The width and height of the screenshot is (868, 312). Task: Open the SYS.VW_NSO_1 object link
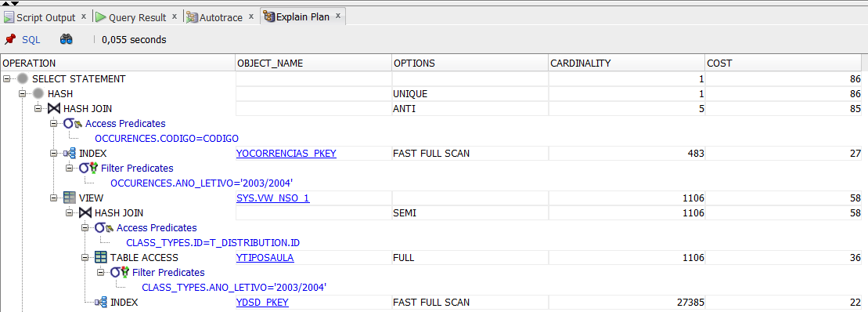pos(273,198)
